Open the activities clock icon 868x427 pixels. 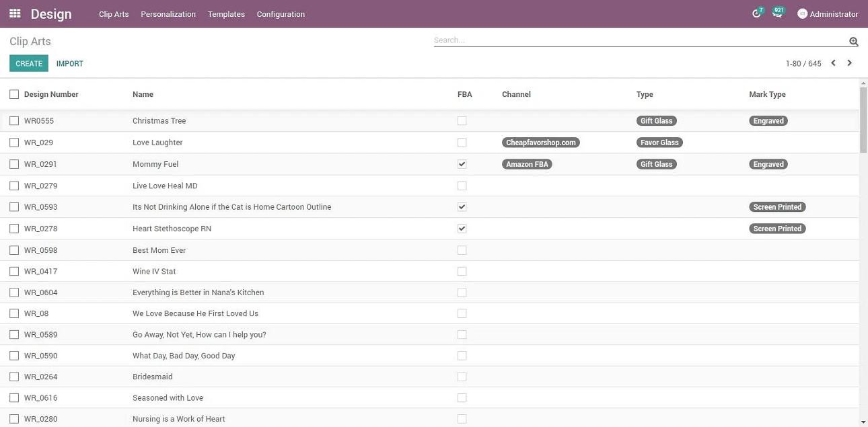tap(756, 13)
